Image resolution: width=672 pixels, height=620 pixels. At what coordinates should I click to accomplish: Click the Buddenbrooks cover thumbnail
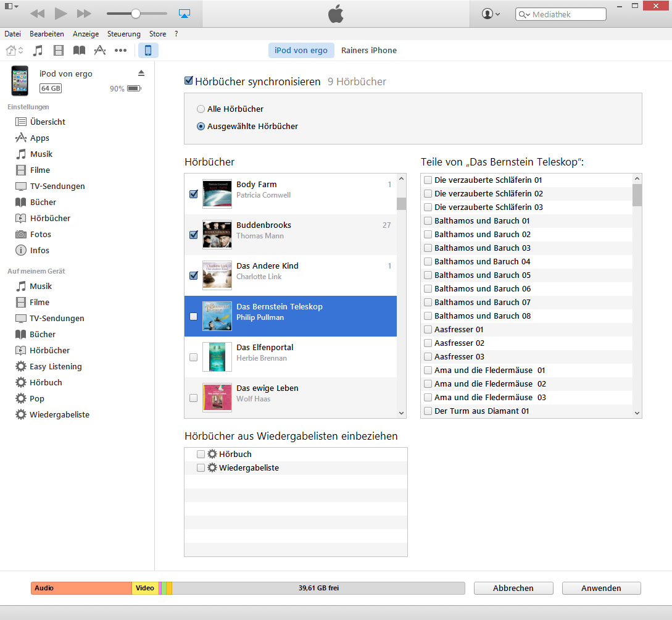[x=217, y=235]
